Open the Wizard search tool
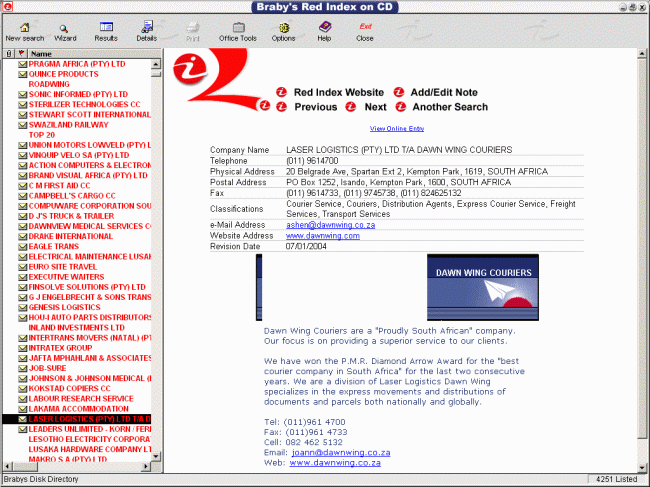The image size is (650, 487). click(x=64, y=28)
